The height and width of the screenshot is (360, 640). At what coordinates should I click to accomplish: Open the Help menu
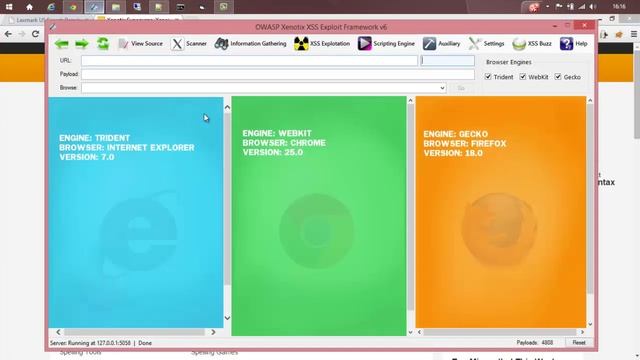pos(573,43)
